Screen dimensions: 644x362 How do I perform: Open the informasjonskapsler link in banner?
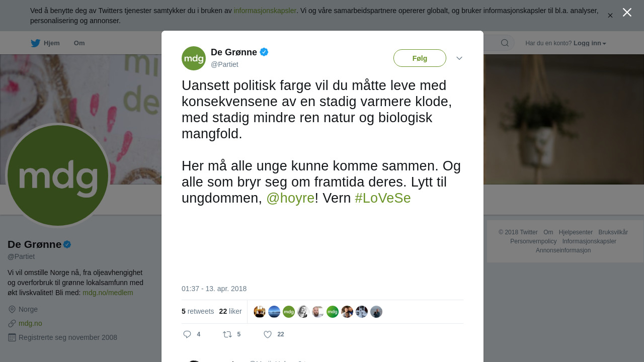(x=265, y=11)
